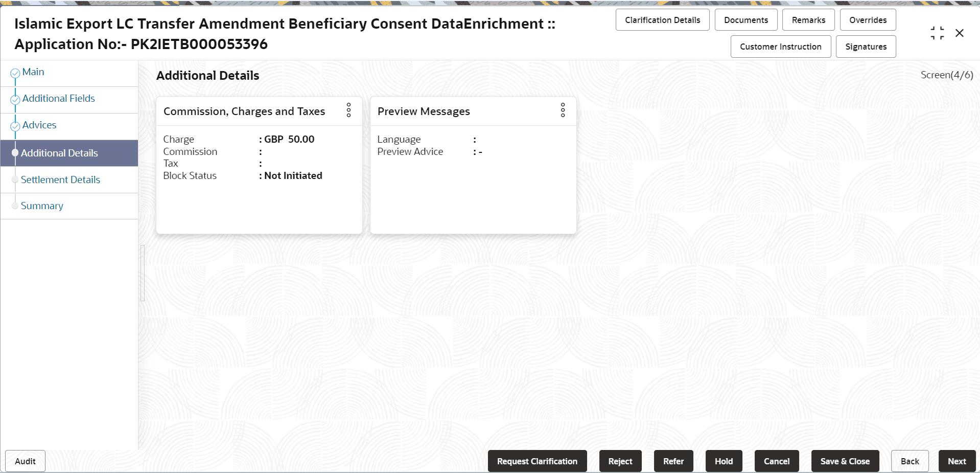Click the collapse-screen icon near the top right
Viewport: 980px width, 473px height.
click(937, 32)
